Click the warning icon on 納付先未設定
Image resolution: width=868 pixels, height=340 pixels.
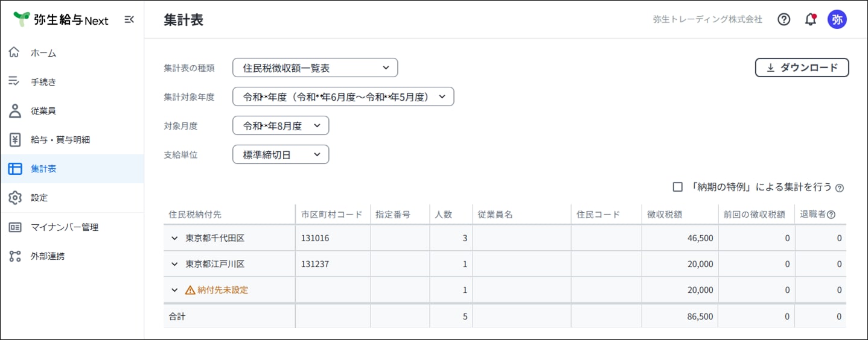190,290
